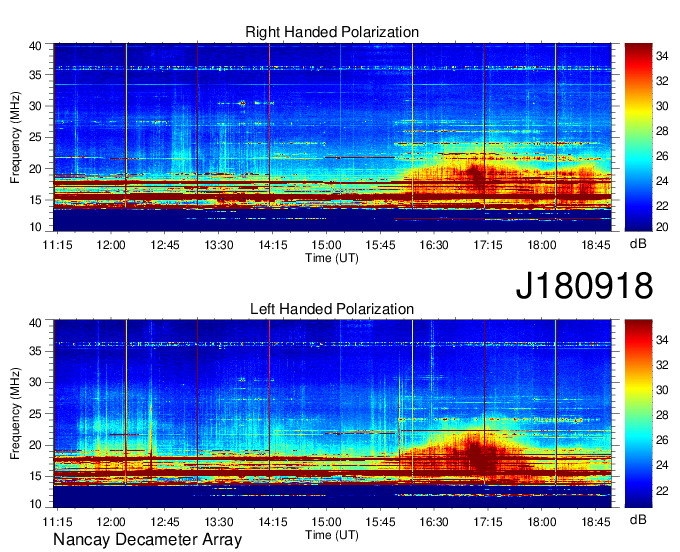
Task: Click the 'Left Handed Polarization' title
Action: pyautogui.click(x=332, y=309)
